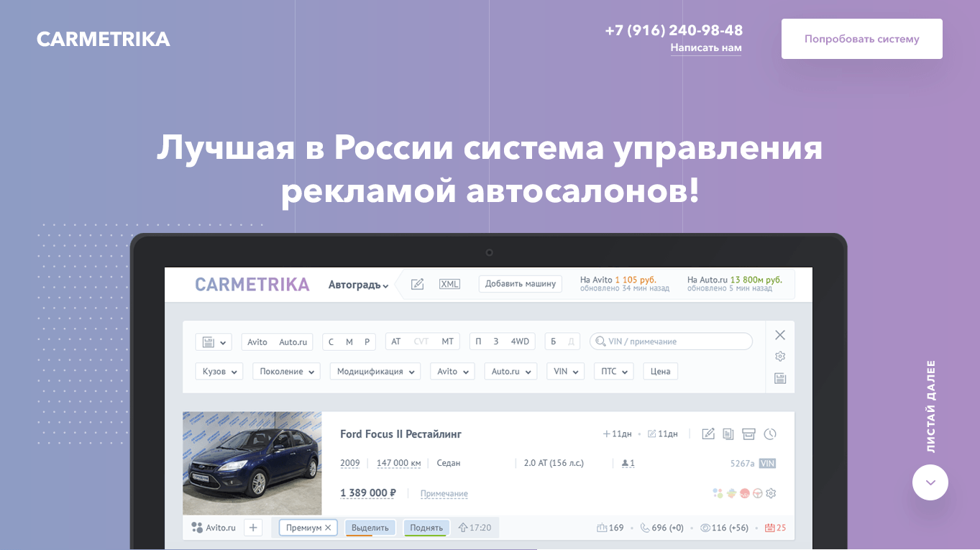980x550 pixels.
Task: Close the filter panel with the X icon
Action: point(780,335)
